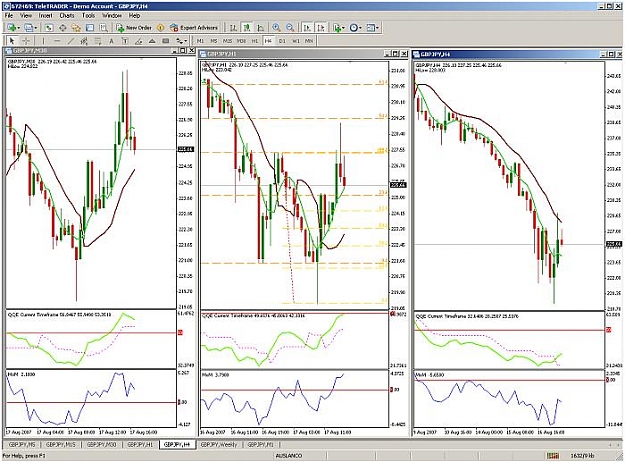Expand the Periods clock dropdown arrow
625x462 pixels.
[360, 28]
